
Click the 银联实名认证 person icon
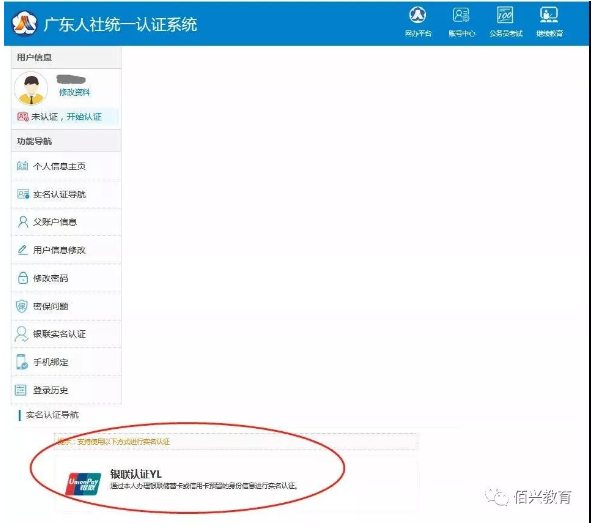[x=21, y=334]
